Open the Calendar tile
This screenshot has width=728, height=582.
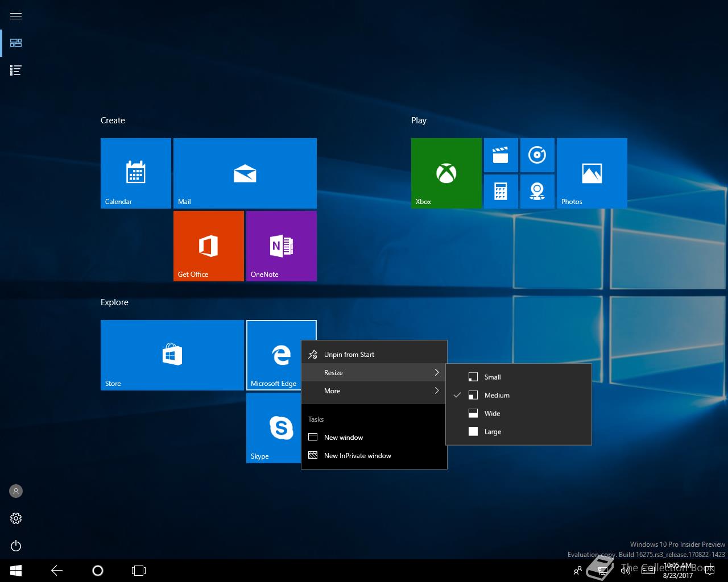(136, 173)
